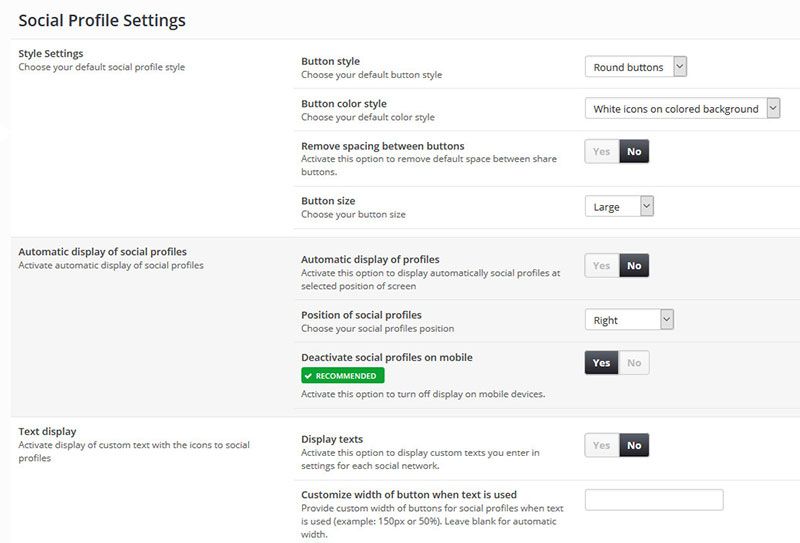Set Remove spacing between buttons to Yes
Viewport: 800px width, 543px height.
click(602, 152)
